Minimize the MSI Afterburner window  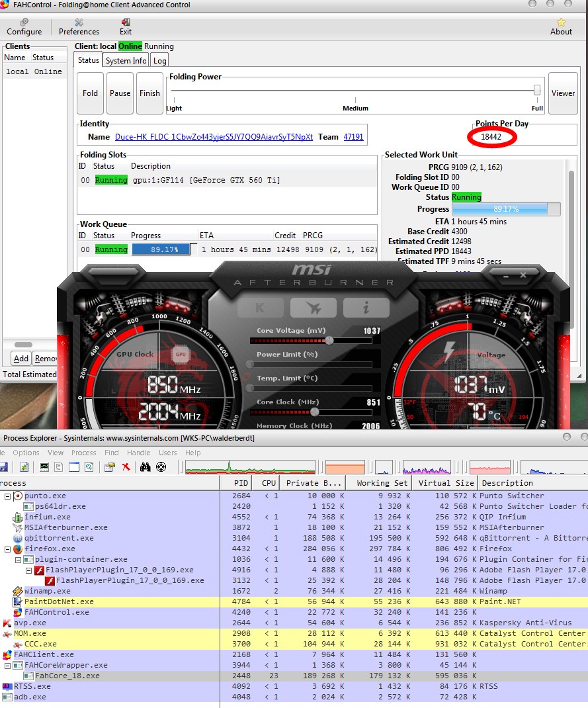point(507,275)
